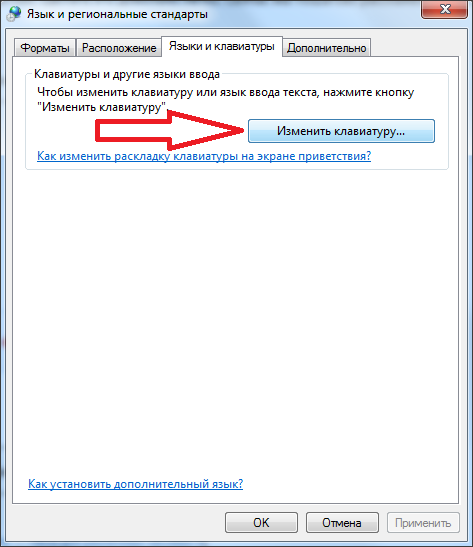The width and height of the screenshot is (473, 547).
Task: Open Как установить дополнительный язык link
Action: tap(135, 484)
